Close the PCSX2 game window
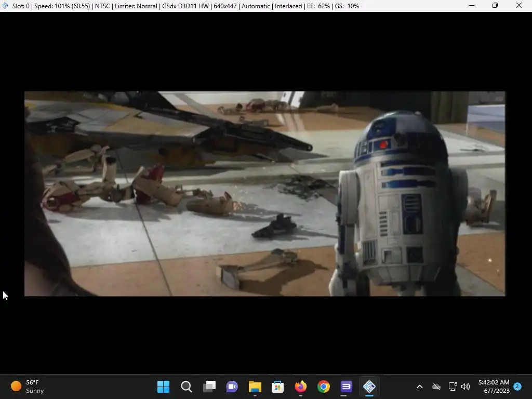Image resolution: width=532 pixels, height=399 pixels. tap(519, 5)
